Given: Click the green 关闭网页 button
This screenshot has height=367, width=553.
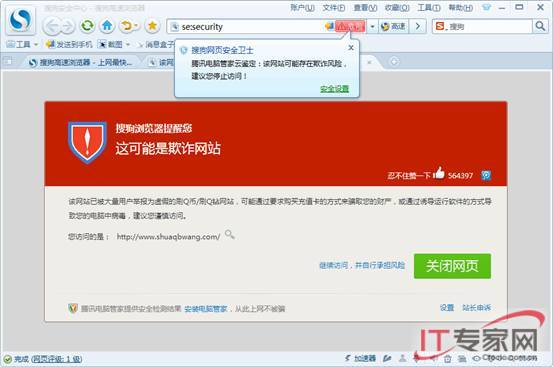Looking at the screenshot, I should click(x=452, y=266).
